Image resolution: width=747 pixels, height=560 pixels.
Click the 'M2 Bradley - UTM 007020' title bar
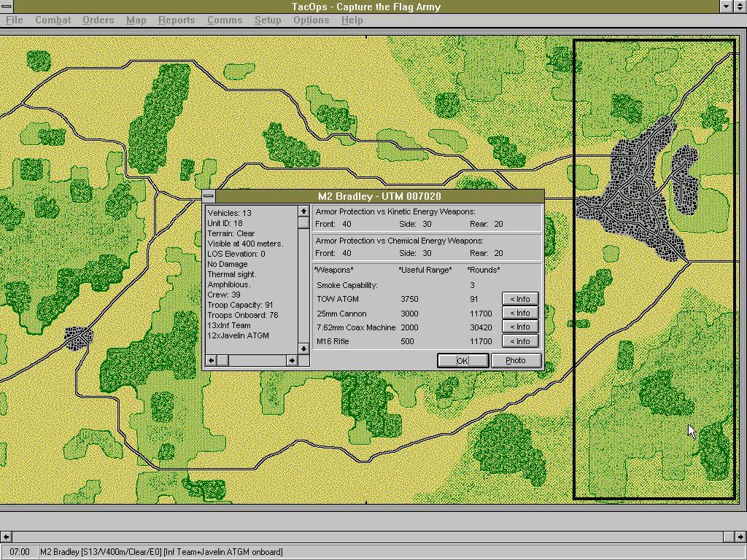pyautogui.click(x=379, y=196)
